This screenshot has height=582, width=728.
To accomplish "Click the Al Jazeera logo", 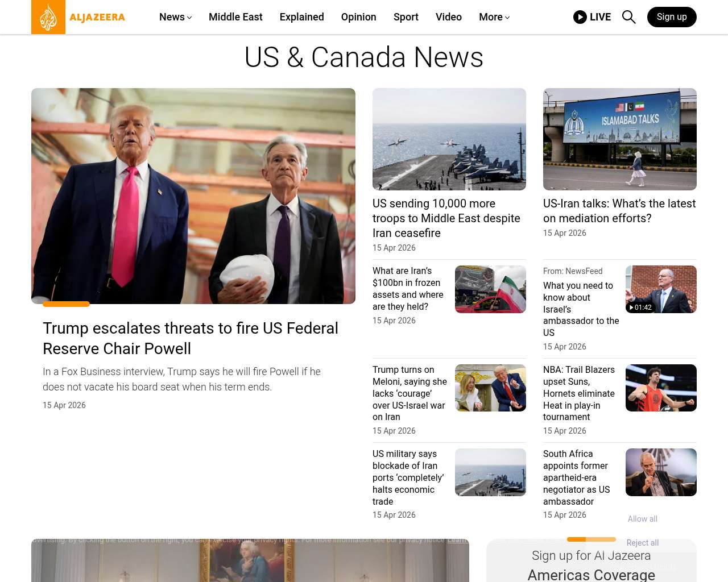I will tap(78, 17).
